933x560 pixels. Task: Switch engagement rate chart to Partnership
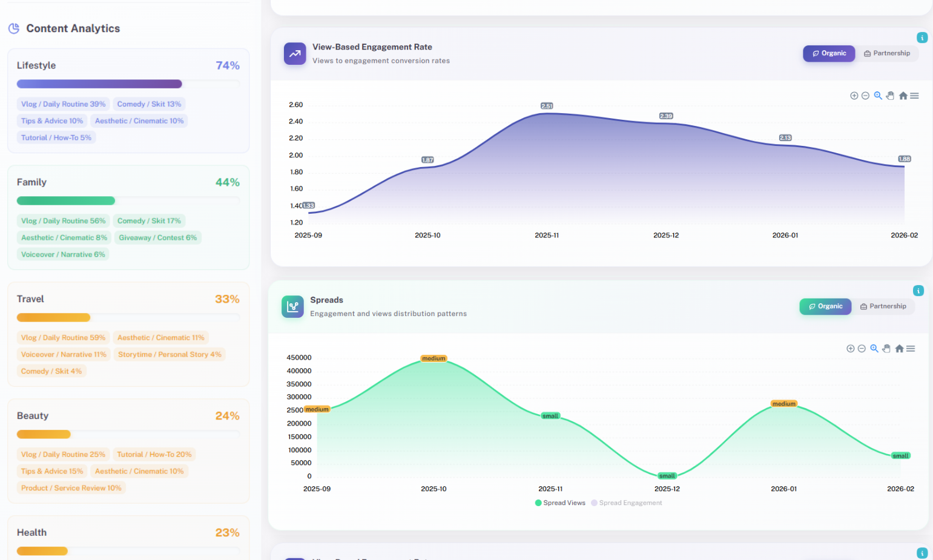(887, 53)
